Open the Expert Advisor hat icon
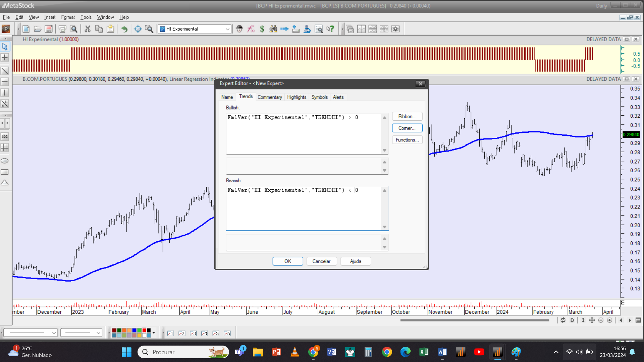 (x=239, y=29)
